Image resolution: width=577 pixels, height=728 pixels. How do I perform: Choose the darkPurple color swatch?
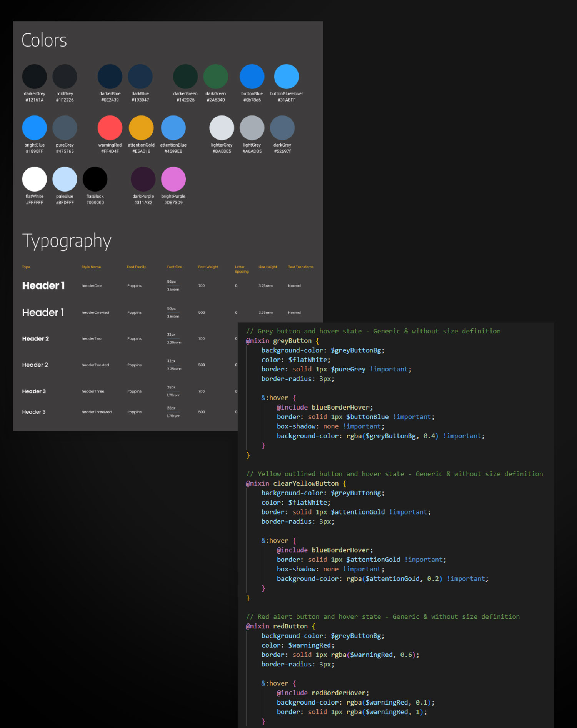[143, 179]
